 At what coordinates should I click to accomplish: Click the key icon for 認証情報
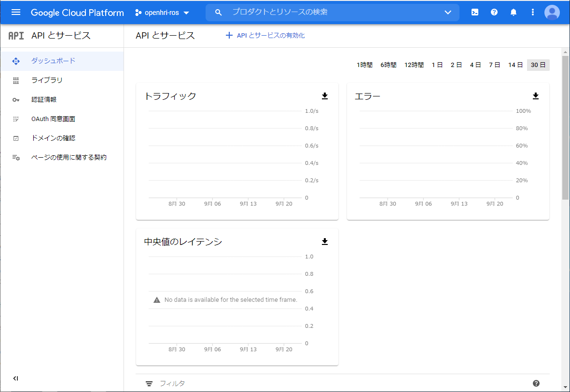tap(15, 100)
